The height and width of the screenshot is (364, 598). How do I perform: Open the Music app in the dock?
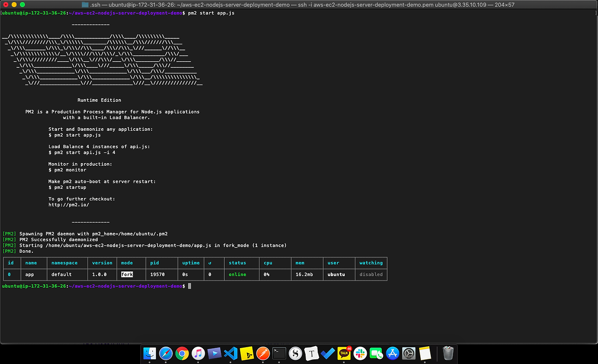tap(198, 353)
